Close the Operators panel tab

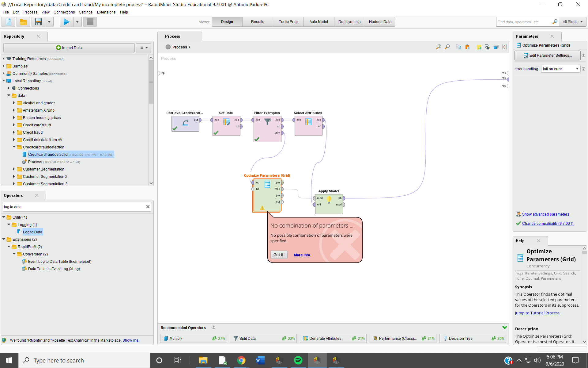tap(37, 195)
